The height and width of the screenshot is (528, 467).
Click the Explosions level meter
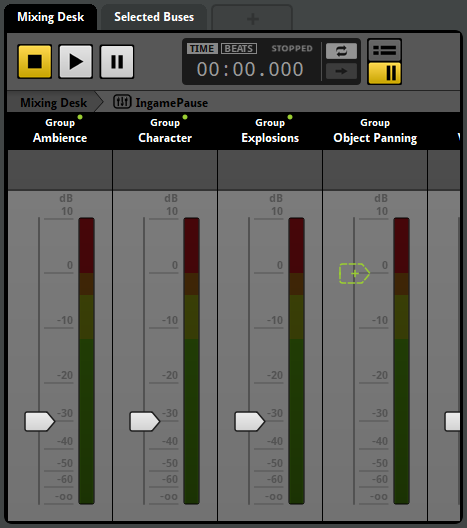pyautogui.click(x=297, y=361)
